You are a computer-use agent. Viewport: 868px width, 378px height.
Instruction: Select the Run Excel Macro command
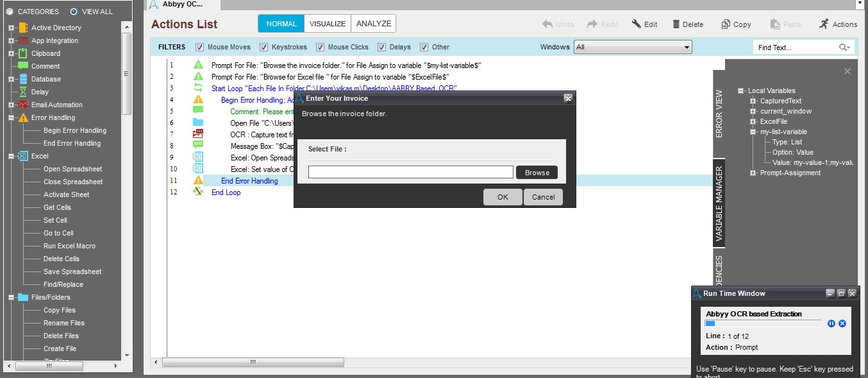[x=69, y=246]
